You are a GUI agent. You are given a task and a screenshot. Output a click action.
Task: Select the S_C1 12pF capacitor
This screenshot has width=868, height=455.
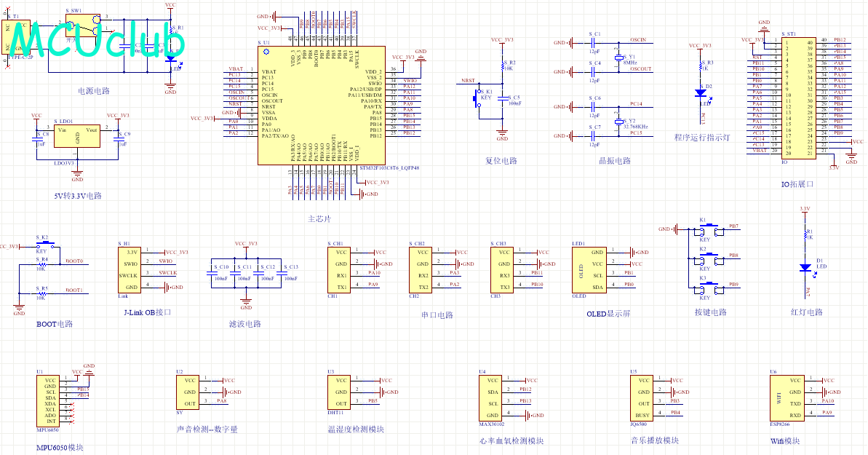(593, 43)
